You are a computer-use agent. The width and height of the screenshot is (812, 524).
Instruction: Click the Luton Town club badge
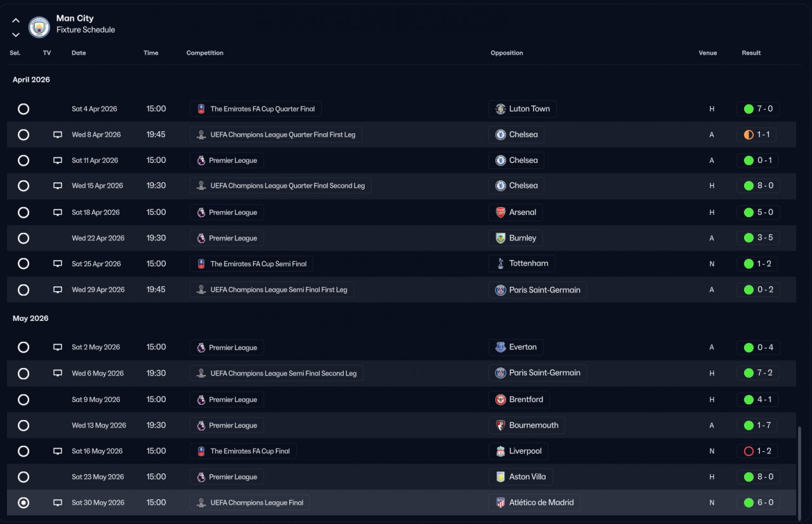(501, 109)
